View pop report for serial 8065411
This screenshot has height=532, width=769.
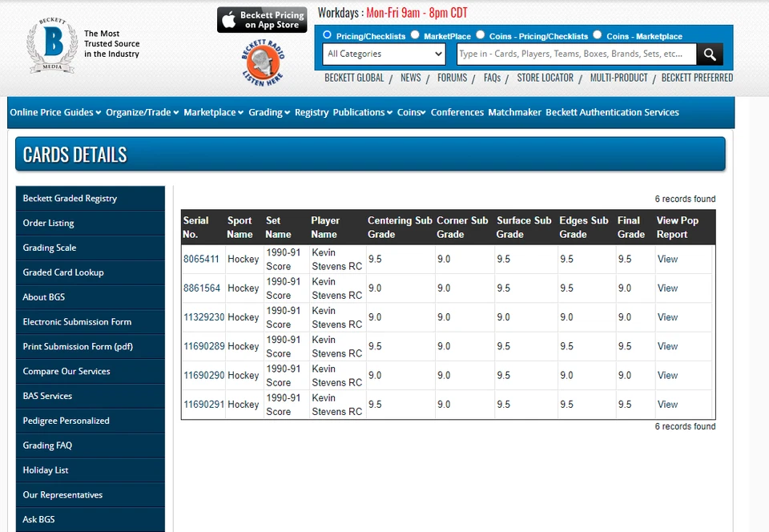pos(667,259)
